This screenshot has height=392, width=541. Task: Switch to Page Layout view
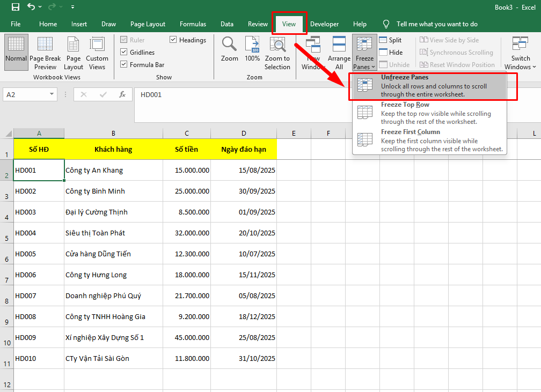[73, 52]
